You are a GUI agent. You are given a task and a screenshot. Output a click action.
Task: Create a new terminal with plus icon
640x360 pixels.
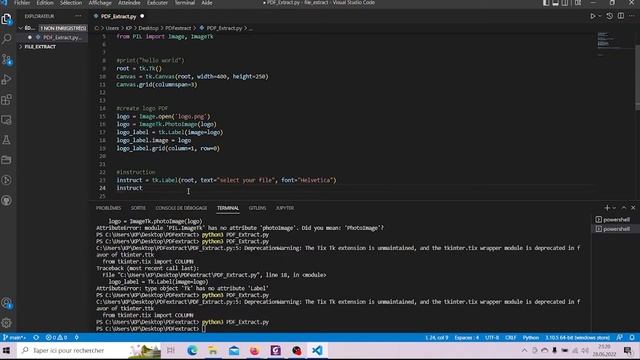(x=607, y=208)
